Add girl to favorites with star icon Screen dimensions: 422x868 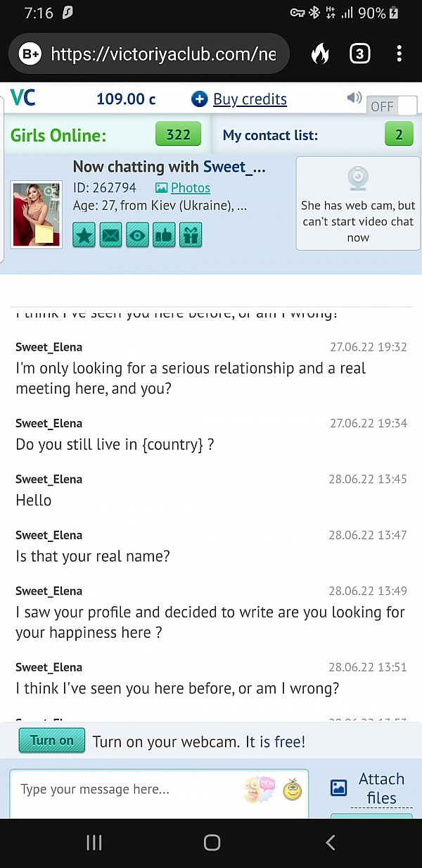pos(84,235)
